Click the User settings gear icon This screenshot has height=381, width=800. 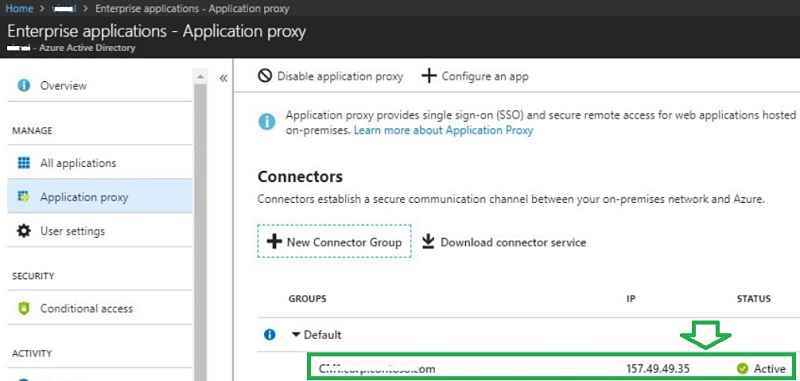coord(23,231)
